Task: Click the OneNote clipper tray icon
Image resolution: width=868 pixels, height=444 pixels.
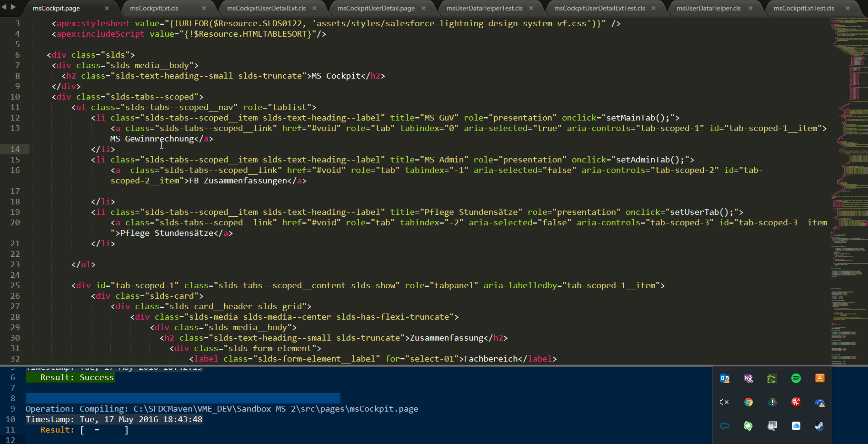Action: tap(748, 378)
